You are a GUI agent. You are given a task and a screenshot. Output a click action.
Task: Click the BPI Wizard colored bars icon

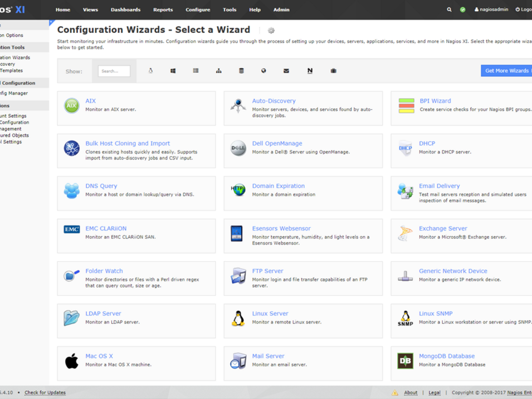(406, 105)
